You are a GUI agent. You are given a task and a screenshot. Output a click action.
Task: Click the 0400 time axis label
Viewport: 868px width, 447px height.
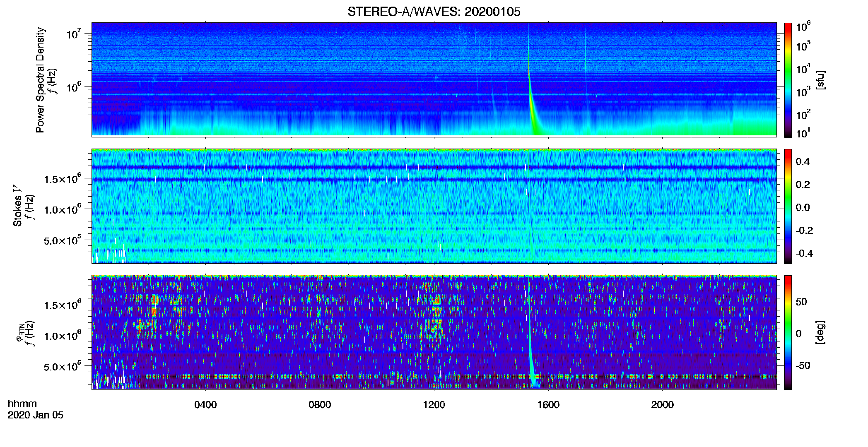pos(205,405)
